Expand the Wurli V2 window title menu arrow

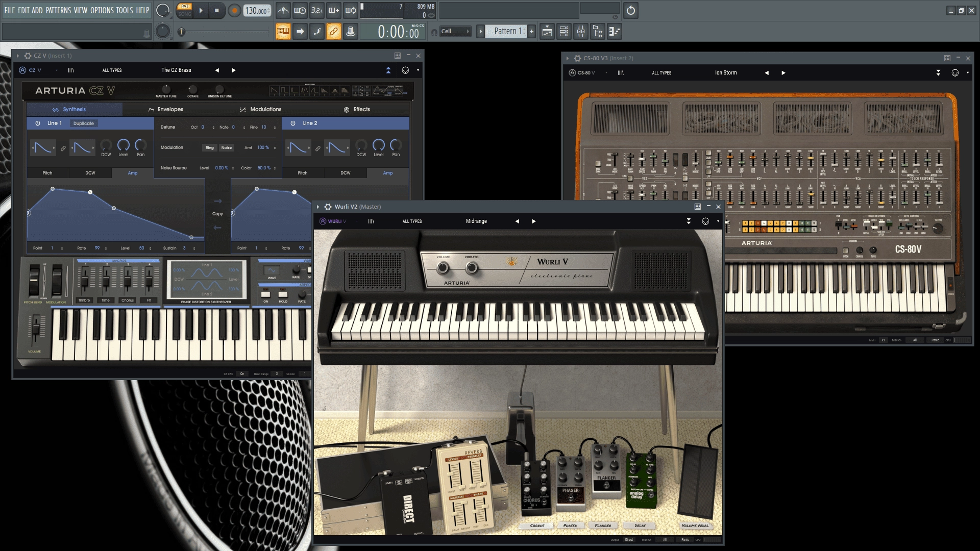point(318,207)
